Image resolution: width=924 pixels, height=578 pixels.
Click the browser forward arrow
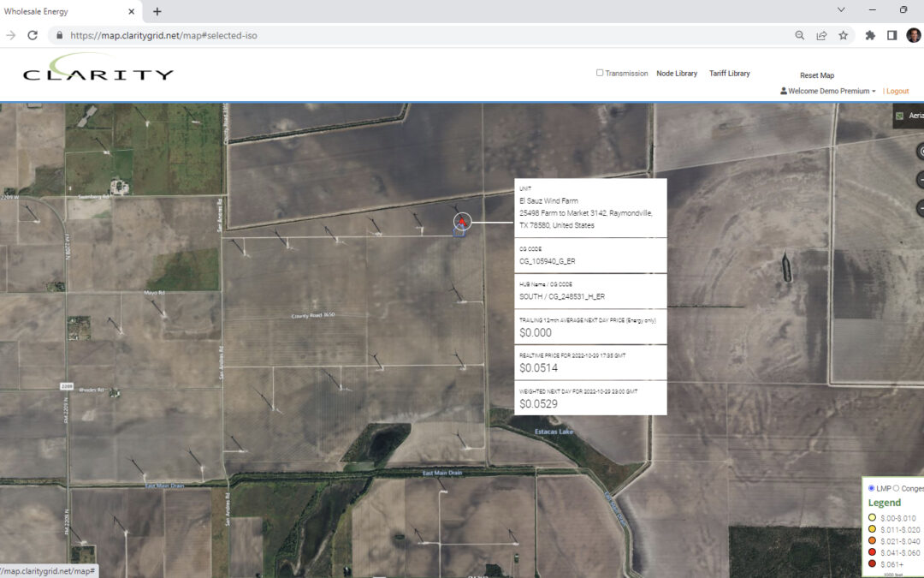tap(10, 35)
